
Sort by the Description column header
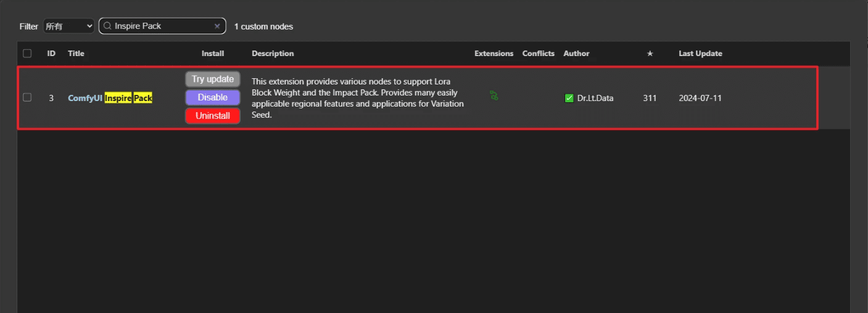[273, 54]
